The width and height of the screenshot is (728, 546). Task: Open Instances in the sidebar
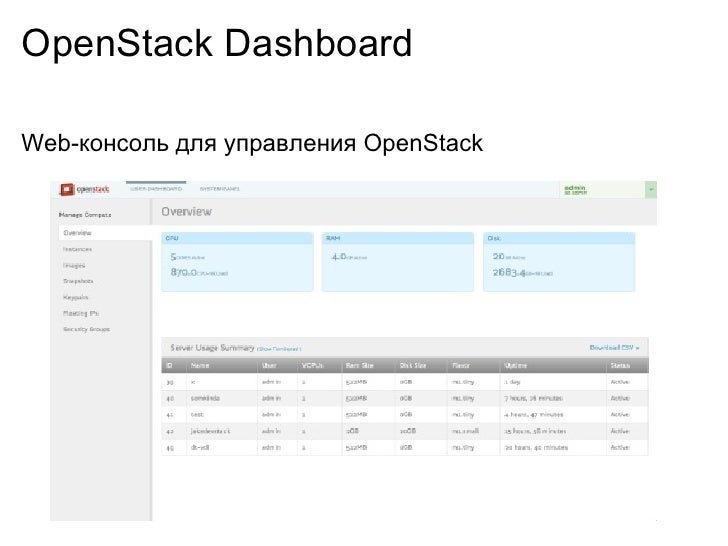[78, 249]
